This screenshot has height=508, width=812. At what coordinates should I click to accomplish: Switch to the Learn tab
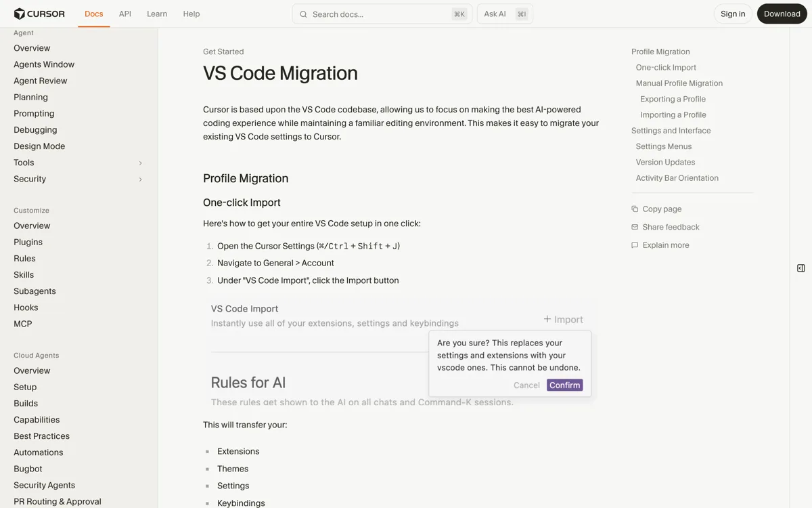[x=157, y=14]
